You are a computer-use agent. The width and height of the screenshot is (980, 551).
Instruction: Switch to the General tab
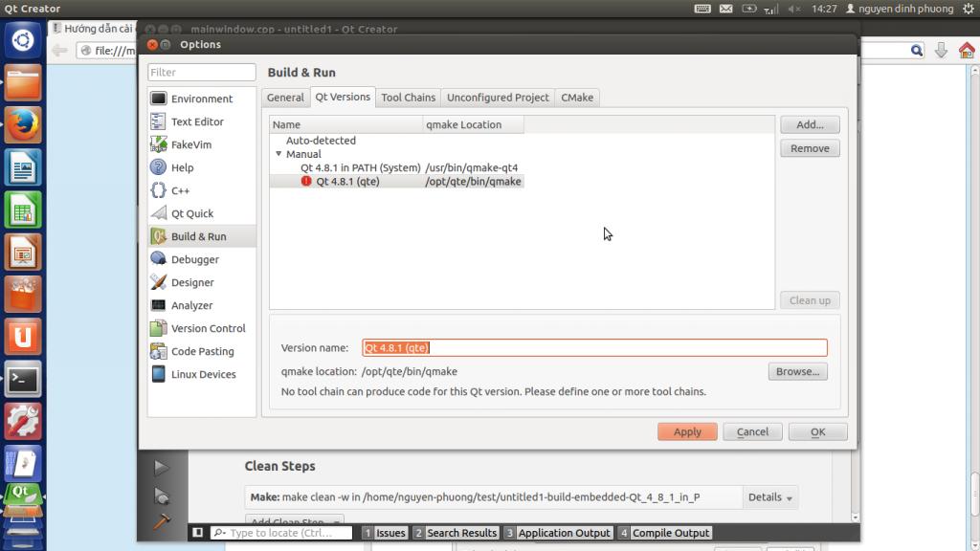coord(285,98)
